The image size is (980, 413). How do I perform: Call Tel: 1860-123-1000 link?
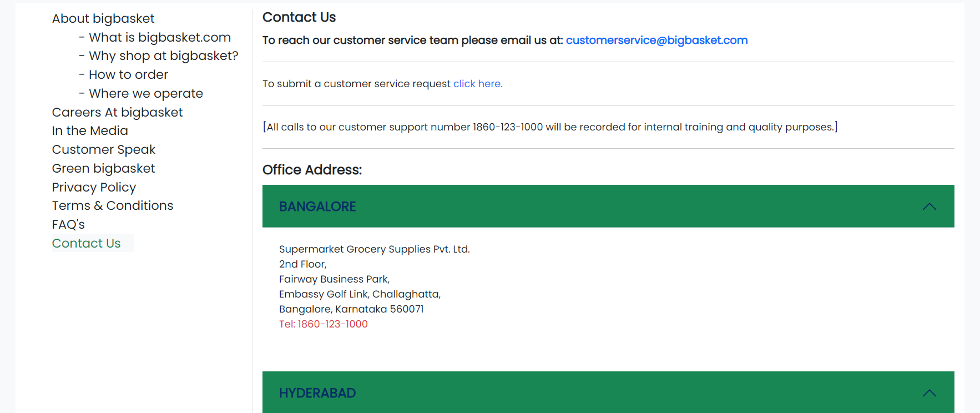click(x=323, y=324)
